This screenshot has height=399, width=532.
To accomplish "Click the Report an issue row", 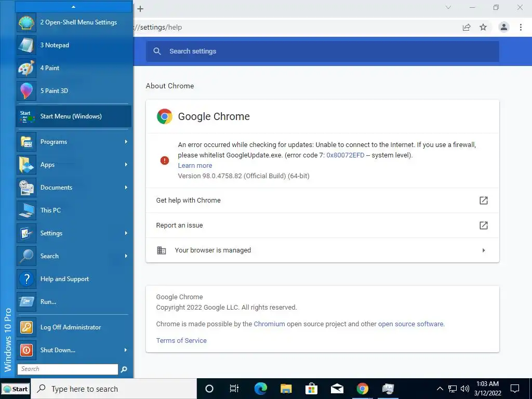I will coord(322,225).
